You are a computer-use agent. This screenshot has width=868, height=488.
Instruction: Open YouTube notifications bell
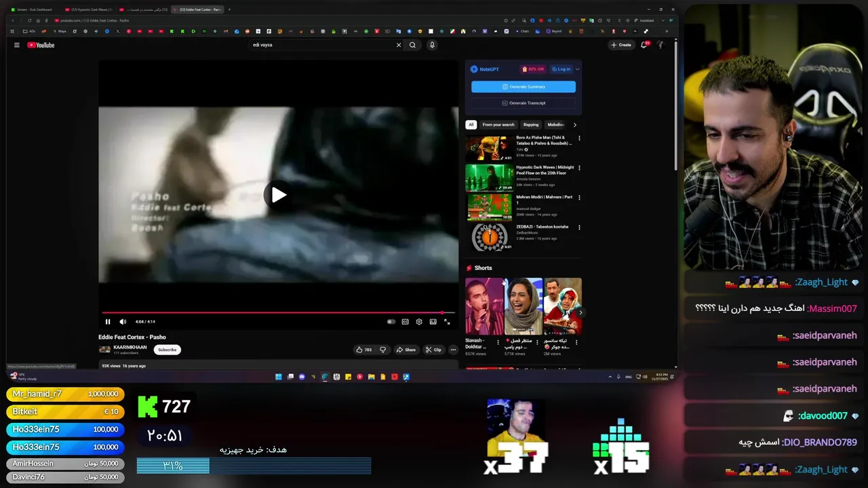(644, 45)
